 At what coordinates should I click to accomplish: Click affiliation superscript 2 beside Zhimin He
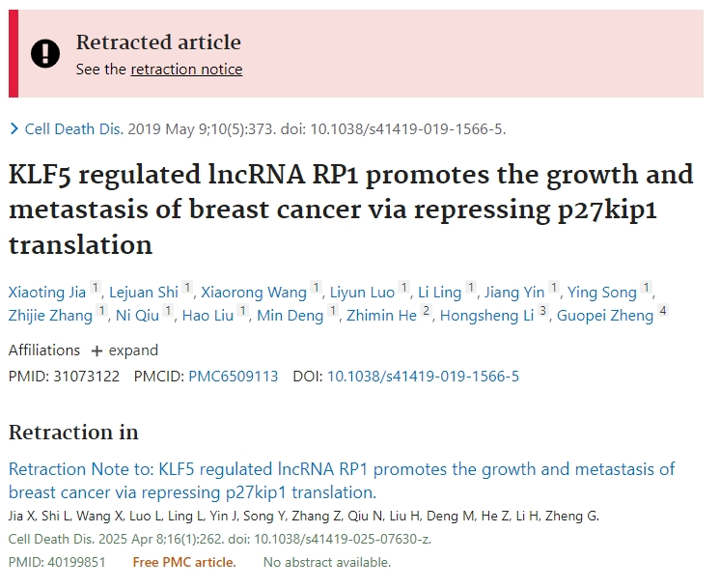click(427, 311)
